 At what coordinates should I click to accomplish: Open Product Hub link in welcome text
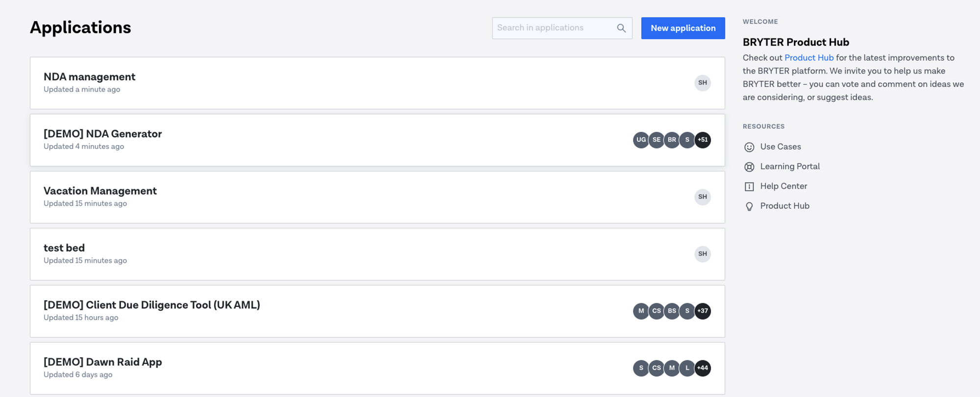point(808,58)
